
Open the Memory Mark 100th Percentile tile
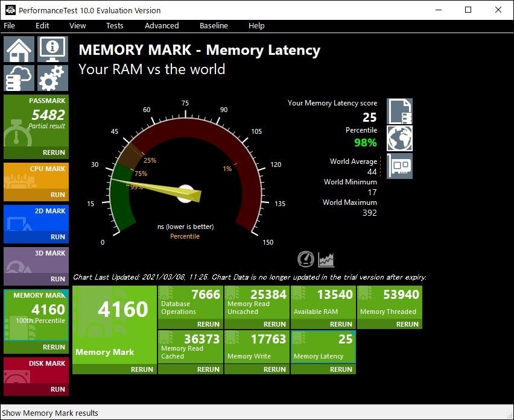pyautogui.click(x=36, y=315)
